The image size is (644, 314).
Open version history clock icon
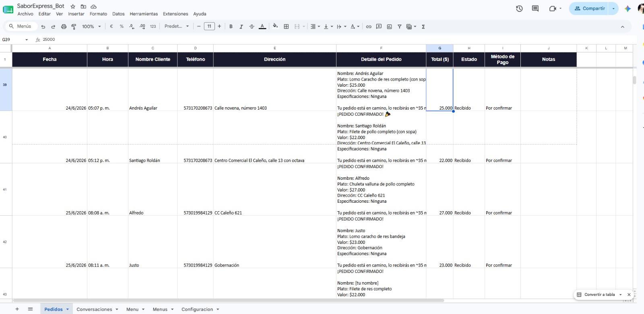pyautogui.click(x=519, y=8)
